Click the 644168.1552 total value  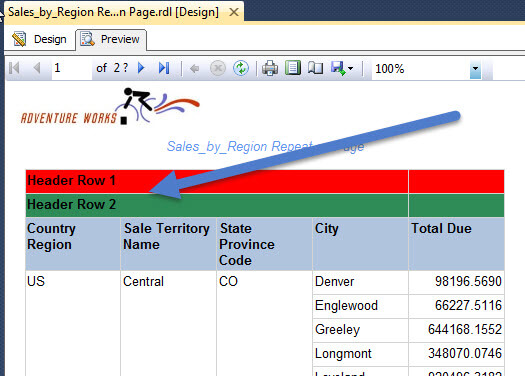[465, 329]
